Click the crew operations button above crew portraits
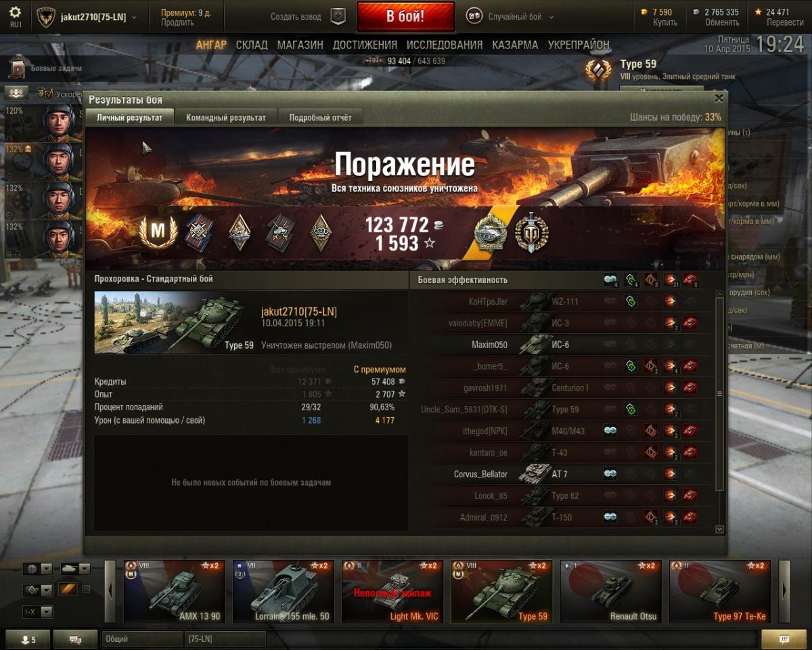This screenshot has width=812, height=650. tap(17, 93)
